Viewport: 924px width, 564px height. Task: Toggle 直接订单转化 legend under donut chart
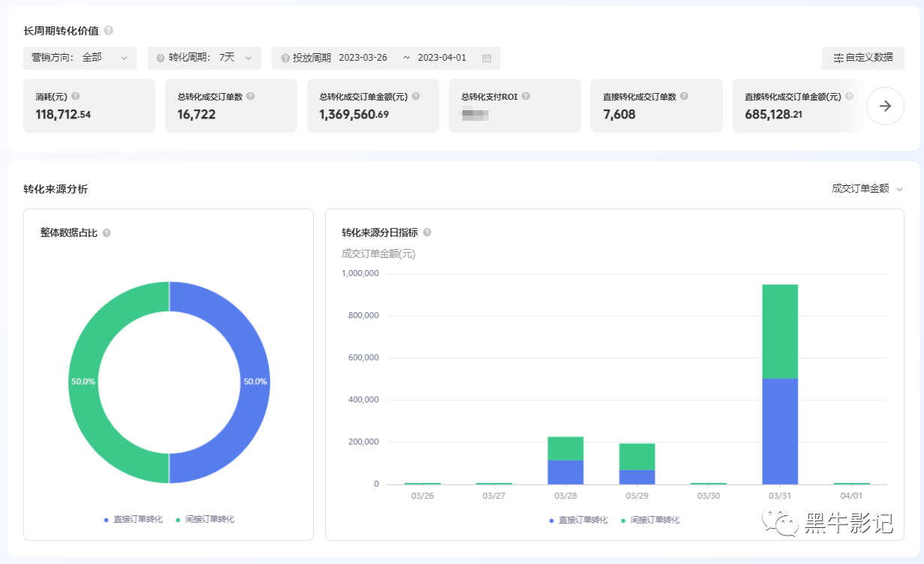133,519
